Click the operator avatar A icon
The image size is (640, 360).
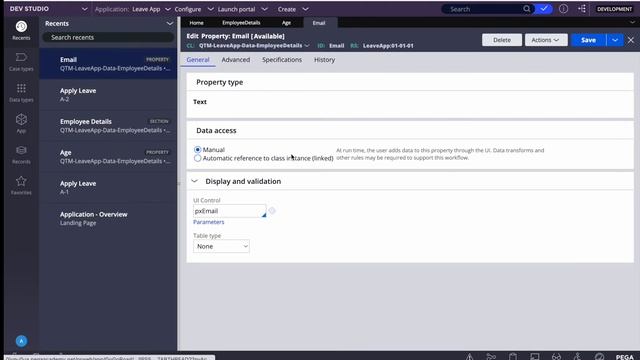coord(21,341)
